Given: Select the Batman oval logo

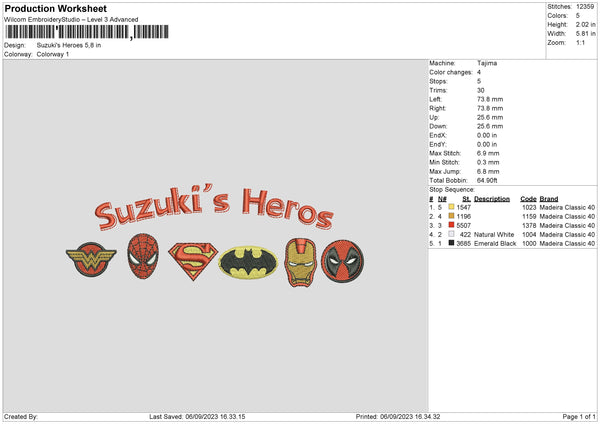Looking at the screenshot, I should tap(249, 262).
